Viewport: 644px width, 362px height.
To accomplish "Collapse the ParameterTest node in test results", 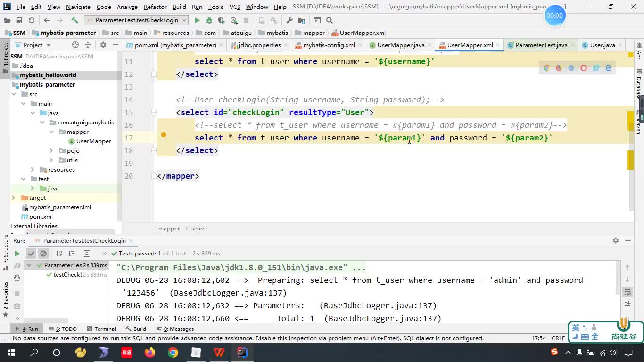I will [x=29, y=265].
